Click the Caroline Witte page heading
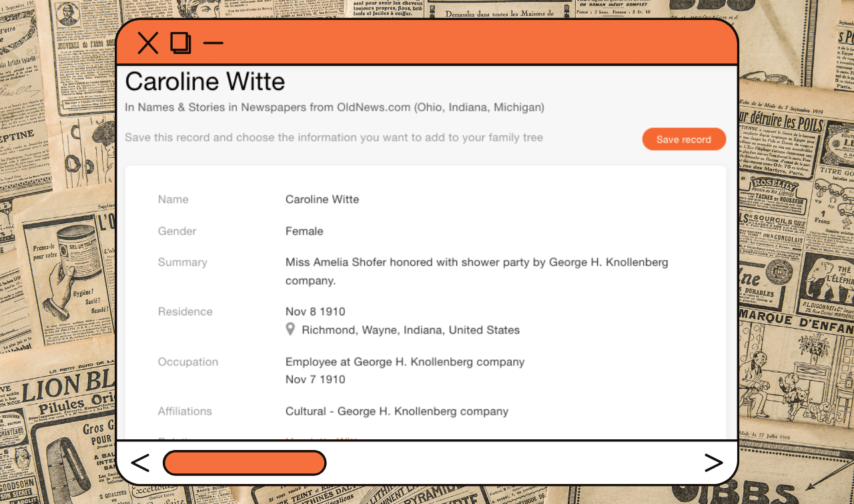Viewport: 854px width, 504px height. 205,81
